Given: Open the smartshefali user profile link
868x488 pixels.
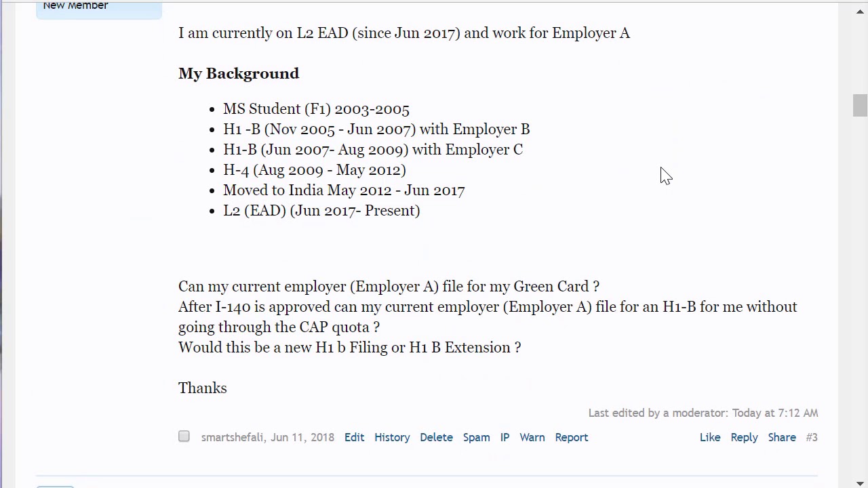Looking at the screenshot, I should click(232, 437).
